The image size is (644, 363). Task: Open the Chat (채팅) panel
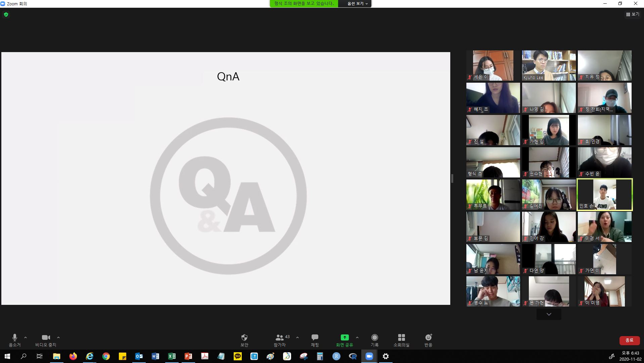(x=315, y=337)
